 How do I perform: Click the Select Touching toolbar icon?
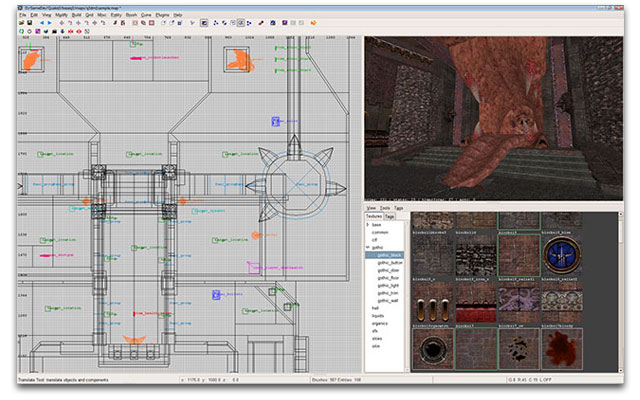click(115, 23)
